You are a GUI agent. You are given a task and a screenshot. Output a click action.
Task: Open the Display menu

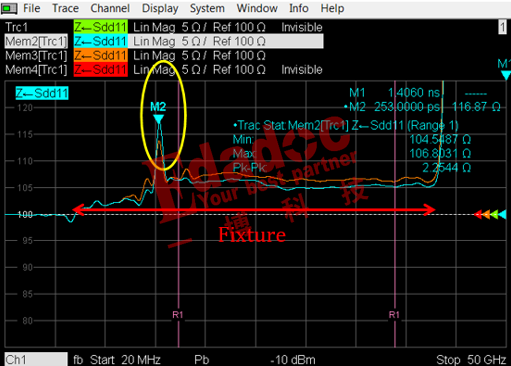[x=160, y=8]
